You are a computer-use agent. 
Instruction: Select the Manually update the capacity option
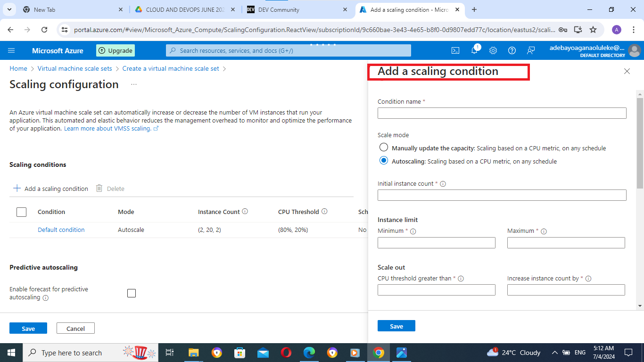384,148
